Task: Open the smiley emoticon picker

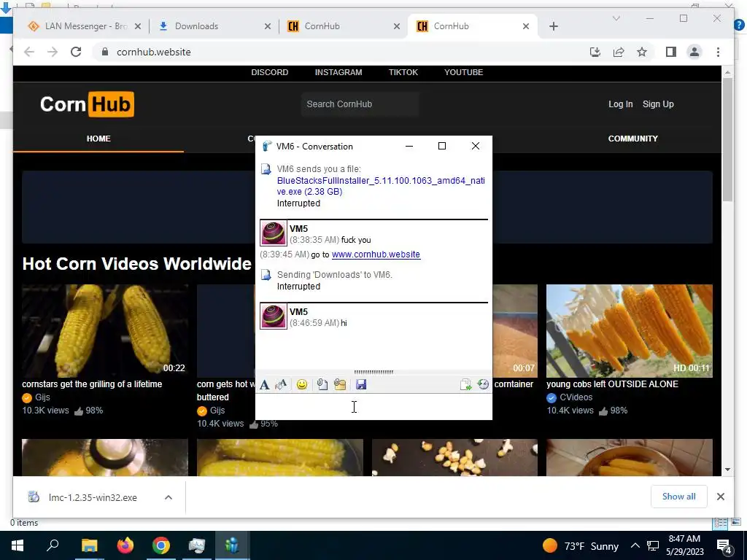Action: coord(301,385)
